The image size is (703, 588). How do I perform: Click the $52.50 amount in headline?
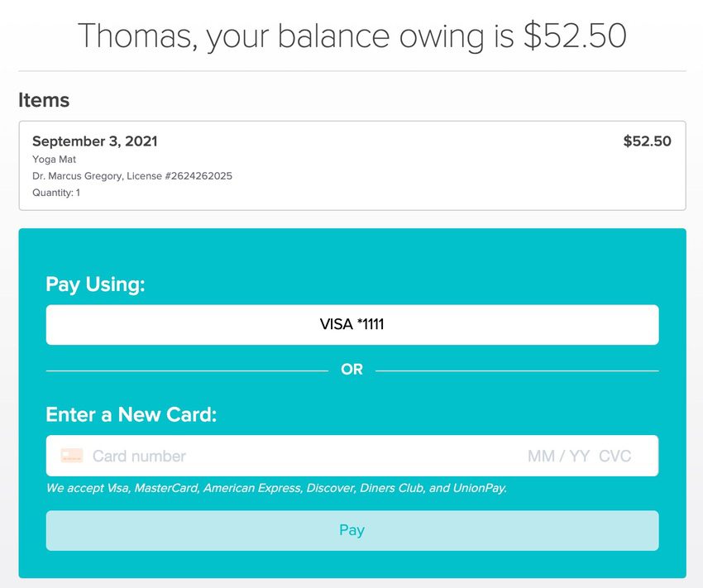(575, 36)
